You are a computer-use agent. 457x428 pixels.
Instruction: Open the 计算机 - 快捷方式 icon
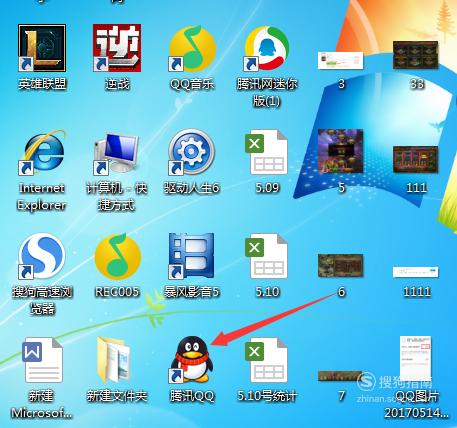(x=117, y=153)
